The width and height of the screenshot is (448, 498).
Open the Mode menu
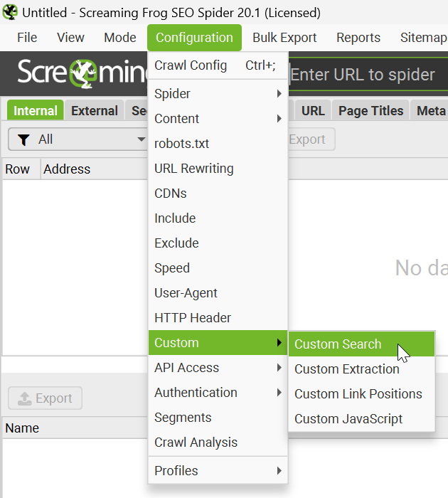(x=120, y=38)
